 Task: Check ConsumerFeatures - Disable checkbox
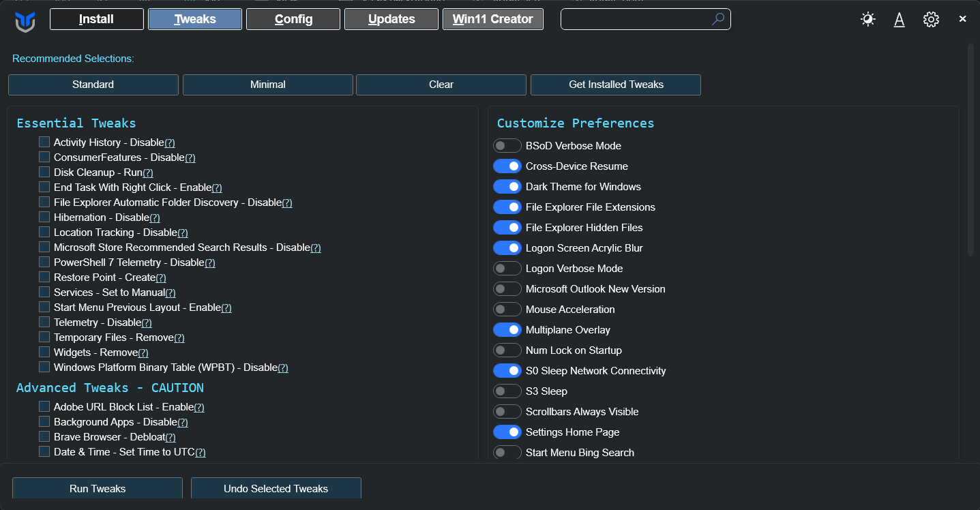44,157
